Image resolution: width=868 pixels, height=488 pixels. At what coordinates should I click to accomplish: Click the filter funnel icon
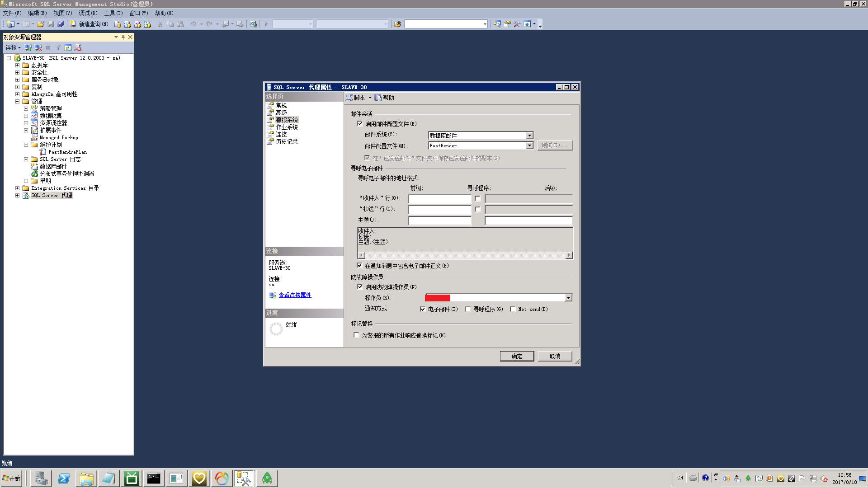pos(58,47)
